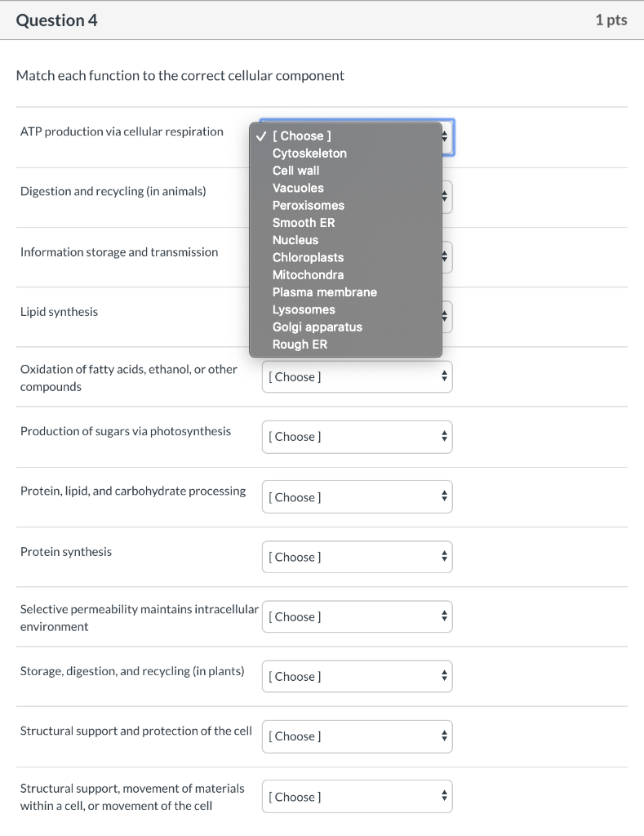Pick Nucleus from the dropdown list

point(295,240)
